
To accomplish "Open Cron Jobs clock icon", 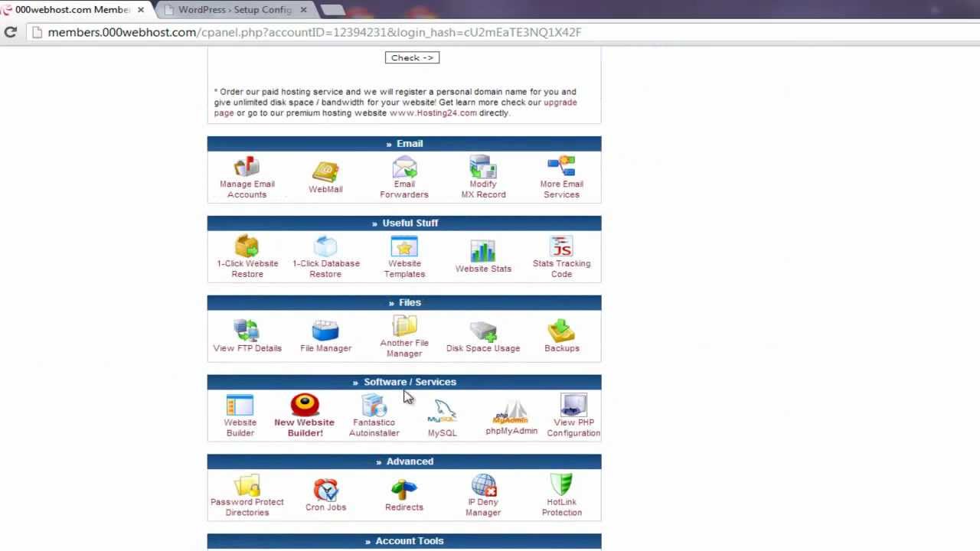I will [x=325, y=490].
